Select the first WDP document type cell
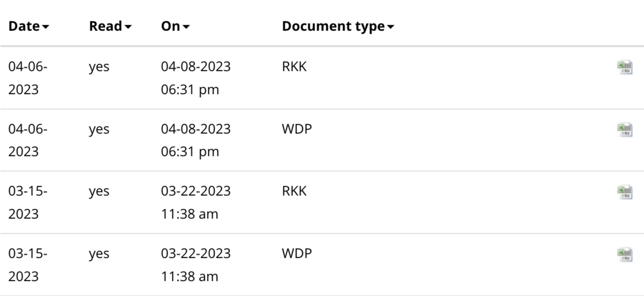This screenshot has height=296, width=644. tap(296, 129)
